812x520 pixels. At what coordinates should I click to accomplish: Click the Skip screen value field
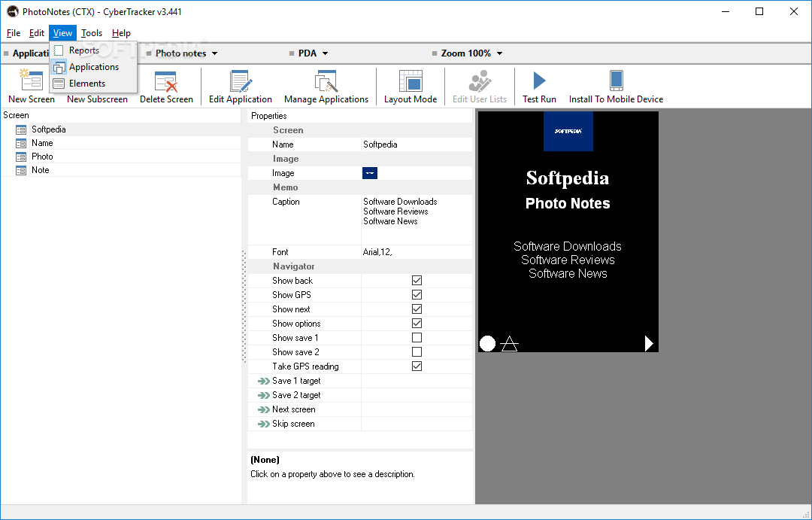pyautogui.click(x=417, y=424)
